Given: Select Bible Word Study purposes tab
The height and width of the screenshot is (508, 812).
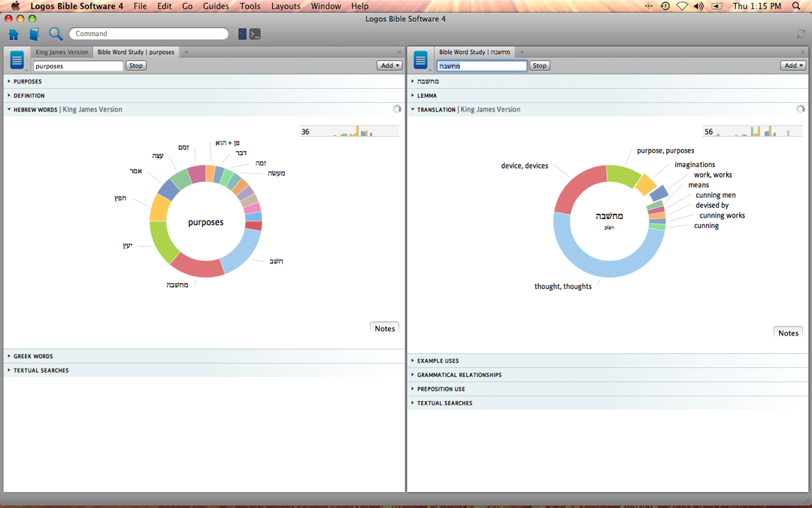Looking at the screenshot, I should [x=135, y=52].
